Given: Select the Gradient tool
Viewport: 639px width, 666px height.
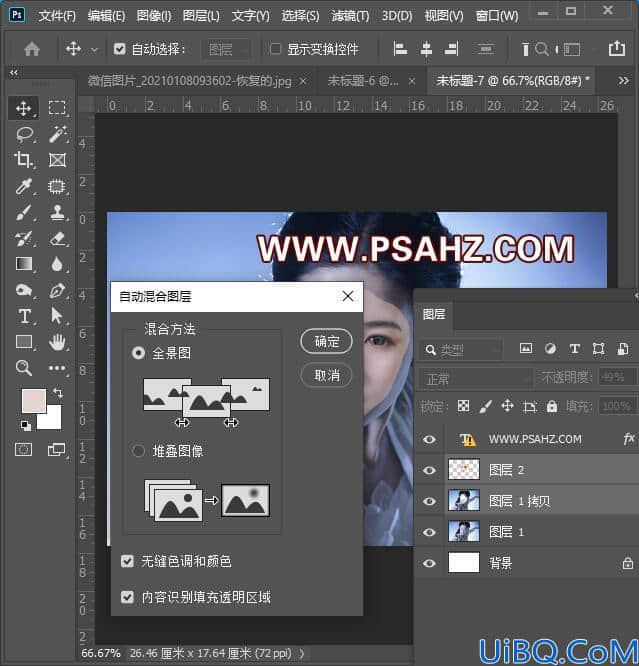Looking at the screenshot, I should 24,264.
